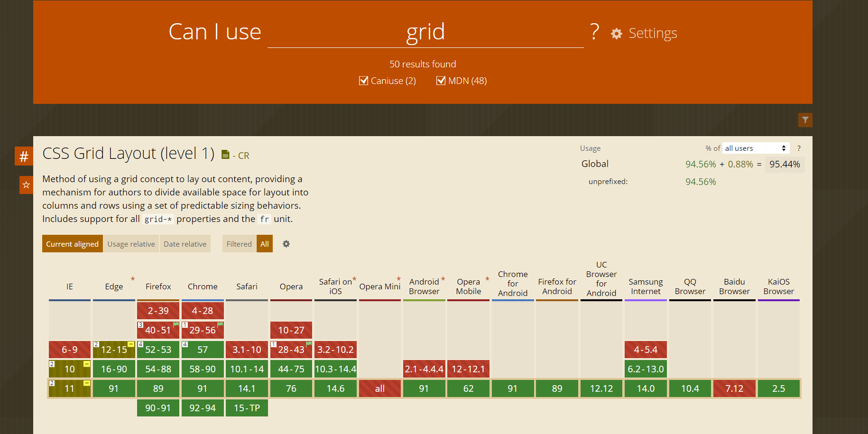This screenshot has width=868, height=434.
Task: Click the KaiOS Browser column header
Action: (778, 286)
